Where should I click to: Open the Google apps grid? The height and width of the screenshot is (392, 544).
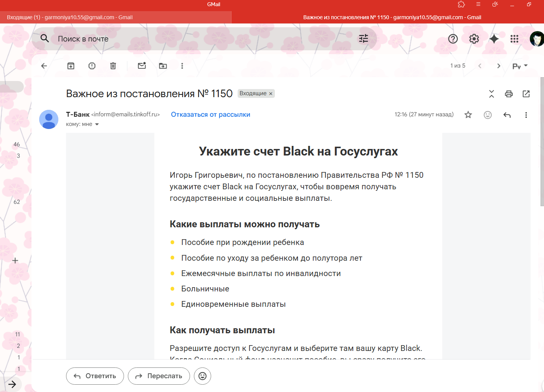pyautogui.click(x=514, y=39)
